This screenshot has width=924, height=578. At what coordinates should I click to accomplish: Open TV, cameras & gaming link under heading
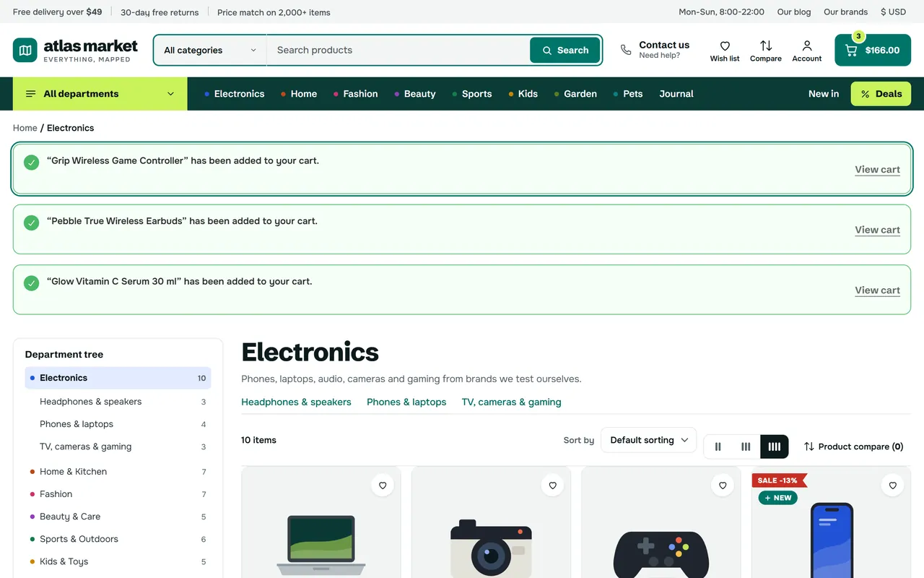click(511, 402)
